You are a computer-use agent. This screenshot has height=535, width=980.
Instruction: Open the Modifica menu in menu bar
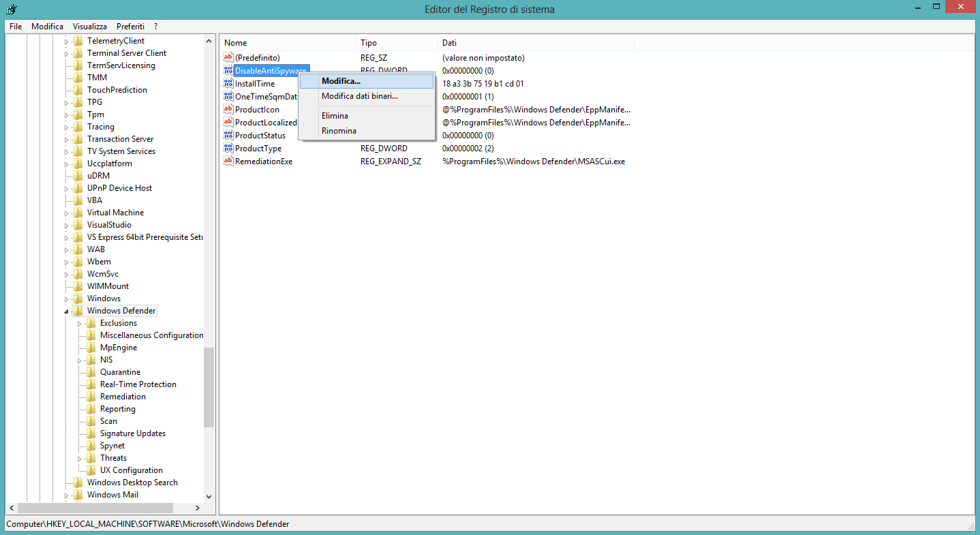[x=47, y=27]
